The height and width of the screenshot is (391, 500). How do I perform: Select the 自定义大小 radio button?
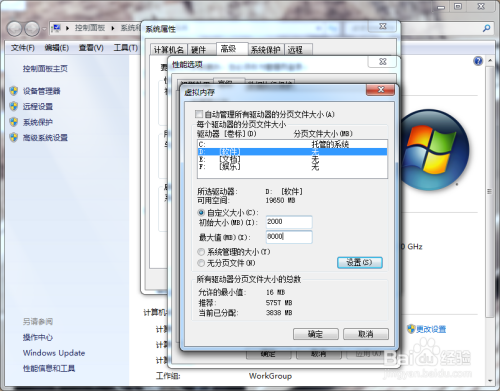(201, 212)
